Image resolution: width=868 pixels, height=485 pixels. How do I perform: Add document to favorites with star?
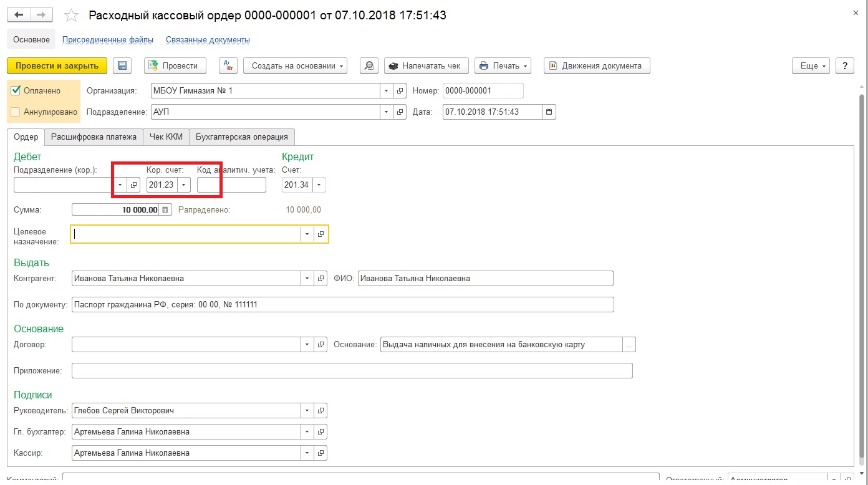[72, 16]
